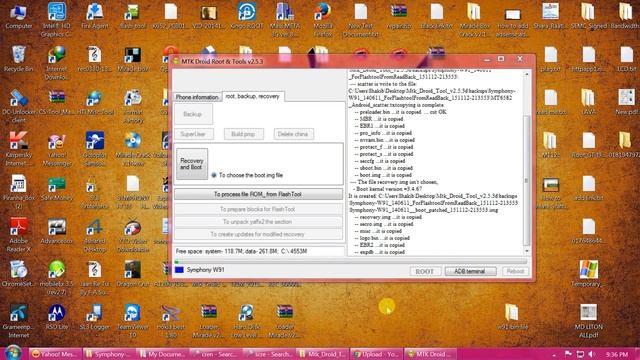Launch the TeamViewer 10 shortcut
The image size is (640, 360).
tap(132, 321)
